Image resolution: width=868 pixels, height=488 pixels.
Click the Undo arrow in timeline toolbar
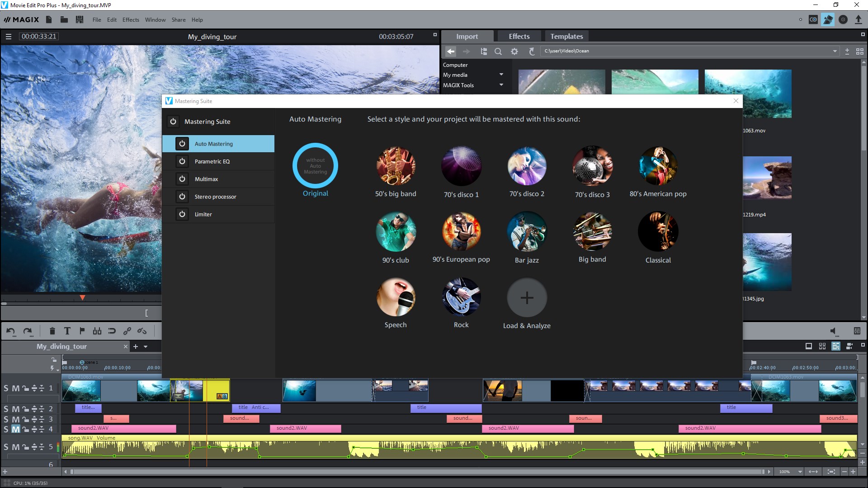click(x=11, y=331)
